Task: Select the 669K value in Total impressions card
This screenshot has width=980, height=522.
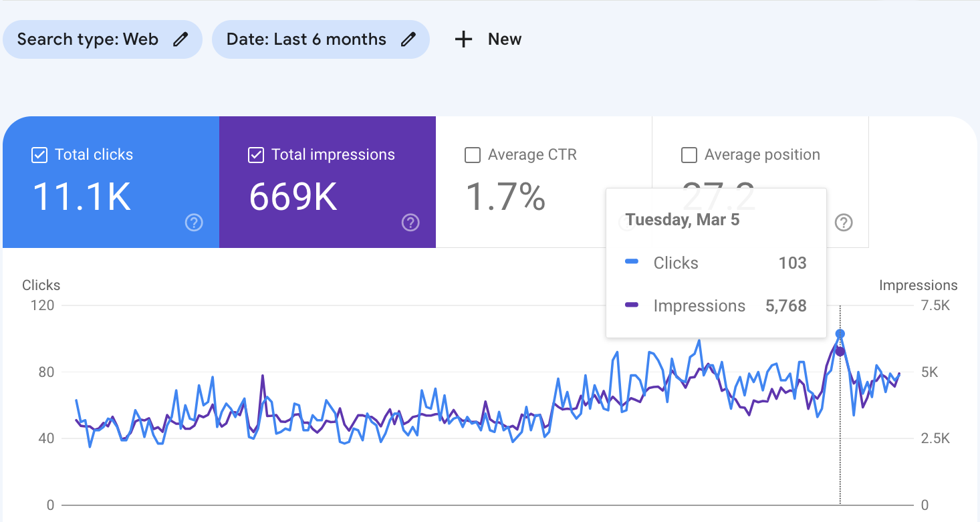Action: coord(293,197)
